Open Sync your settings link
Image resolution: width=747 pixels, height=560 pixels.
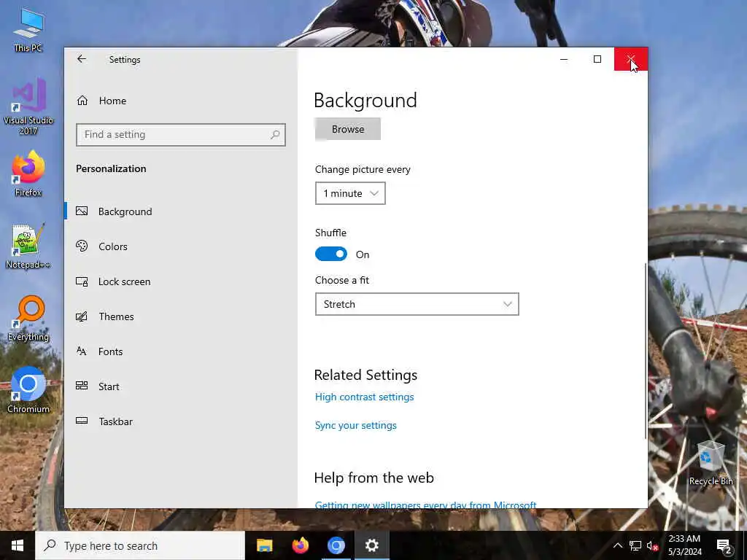[356, 425]
